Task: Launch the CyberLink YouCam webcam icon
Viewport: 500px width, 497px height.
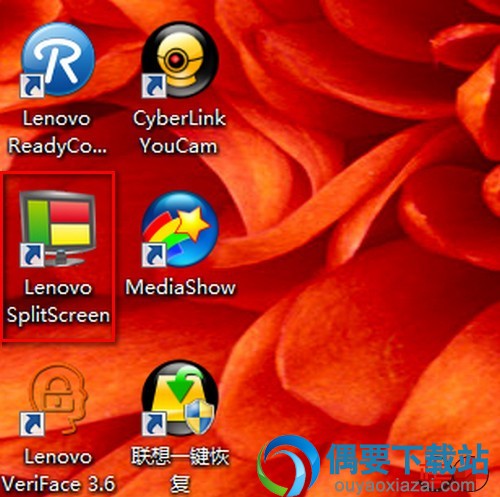Action: [179, 60]
